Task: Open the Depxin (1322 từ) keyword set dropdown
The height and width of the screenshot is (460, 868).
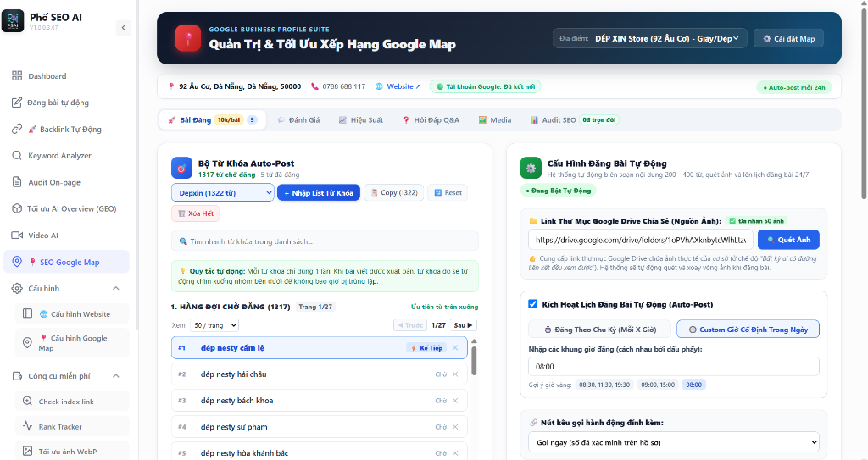Action: [x=223, y=192]
